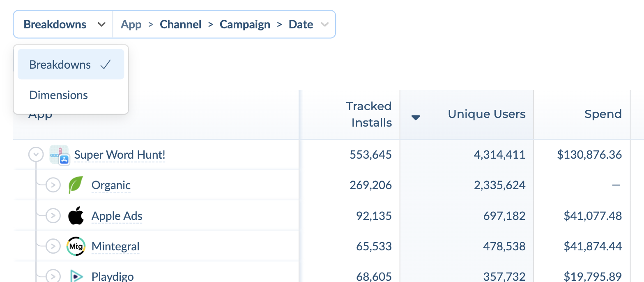Image resolution: width=644 pixels, height=282 pixels.
Task: Click Channel in the breakdown path
Action: (181, 24)
